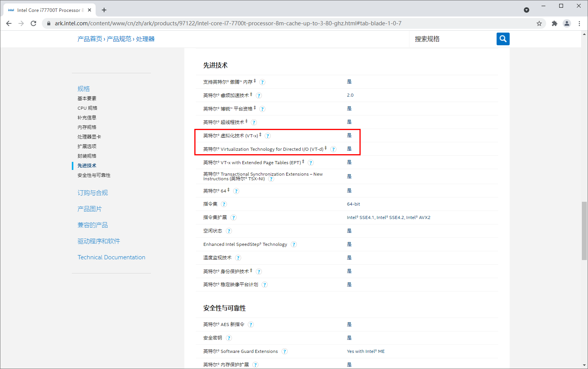The width and height of the screenshot is (588, 369).
Task: Click the 'Yes with Intel ME' value
Action: (366, 351)
